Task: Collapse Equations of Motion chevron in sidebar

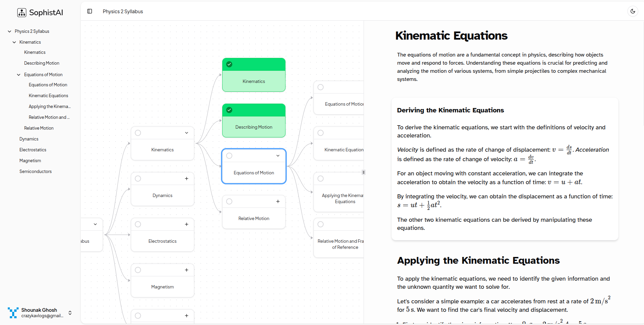Action: 19,75
